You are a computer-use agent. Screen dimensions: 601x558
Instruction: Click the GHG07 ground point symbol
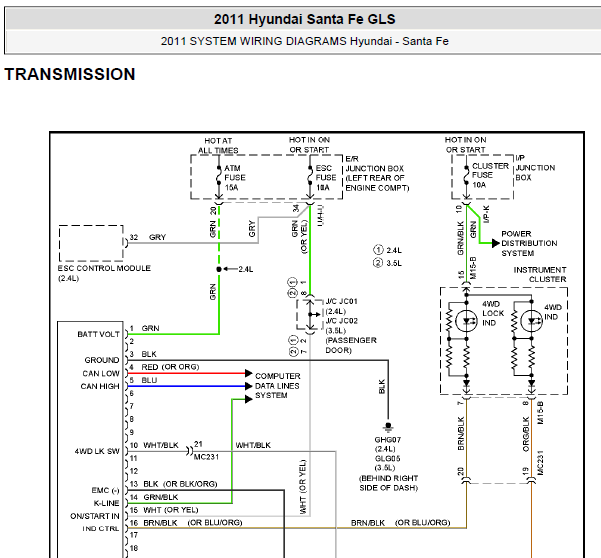click(x=388, y=426)
